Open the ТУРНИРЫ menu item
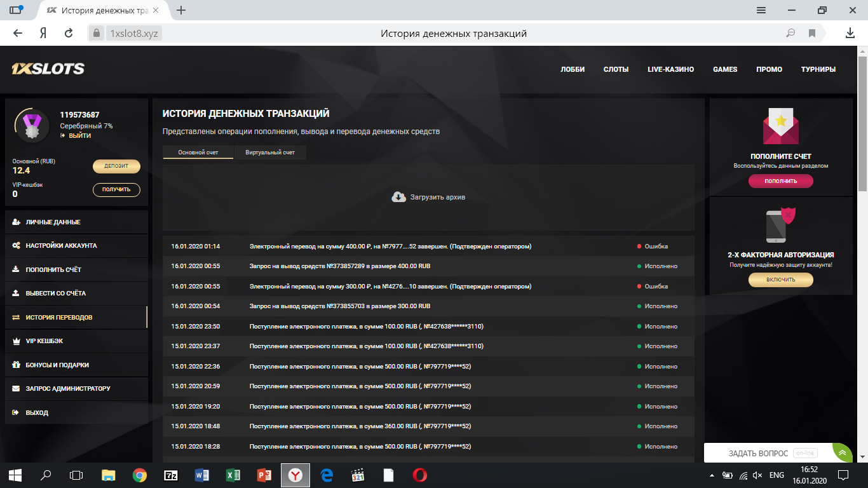The width and height of the screenshot is (868, 488). 818,69
